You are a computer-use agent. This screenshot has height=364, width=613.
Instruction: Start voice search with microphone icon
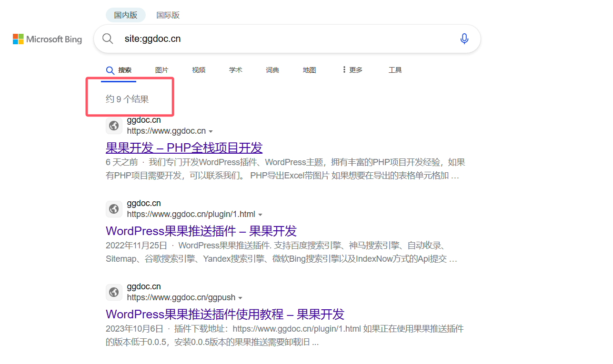coord(464,39)
